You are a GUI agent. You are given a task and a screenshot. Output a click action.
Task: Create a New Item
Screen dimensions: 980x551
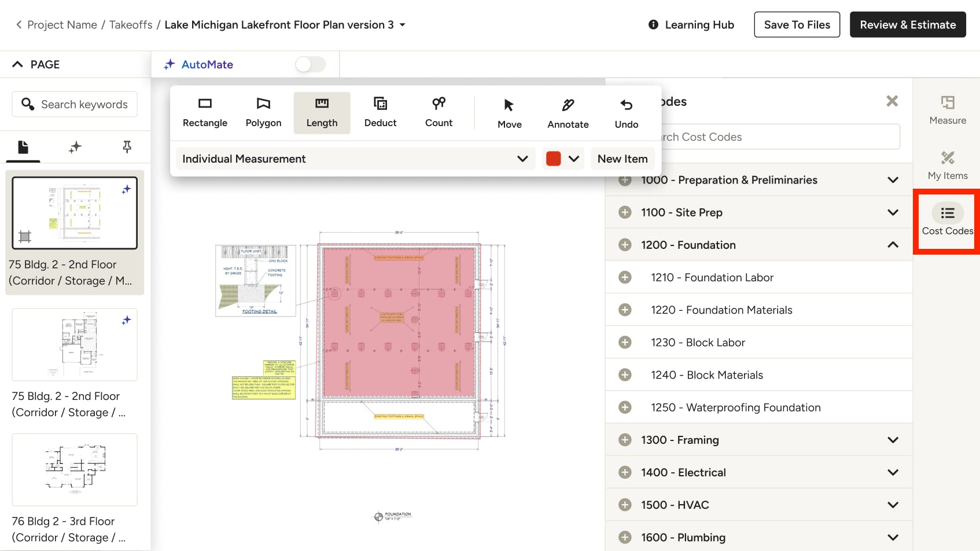click(x=622, y=159)
